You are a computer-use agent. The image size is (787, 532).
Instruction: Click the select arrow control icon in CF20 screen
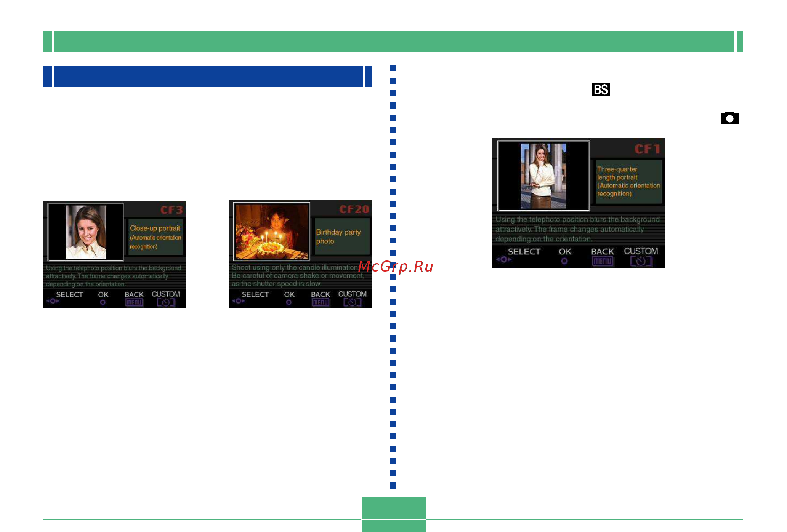[x=239, y=301]
